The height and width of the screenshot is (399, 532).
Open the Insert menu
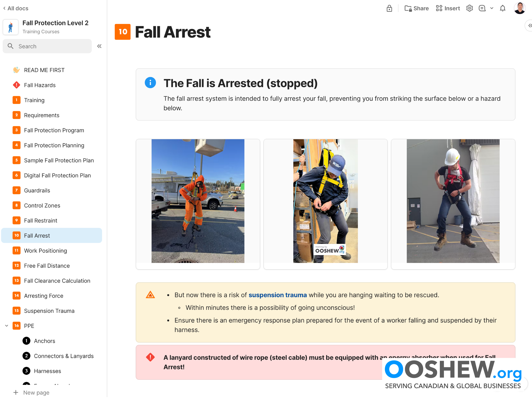[x=448, y=8]
